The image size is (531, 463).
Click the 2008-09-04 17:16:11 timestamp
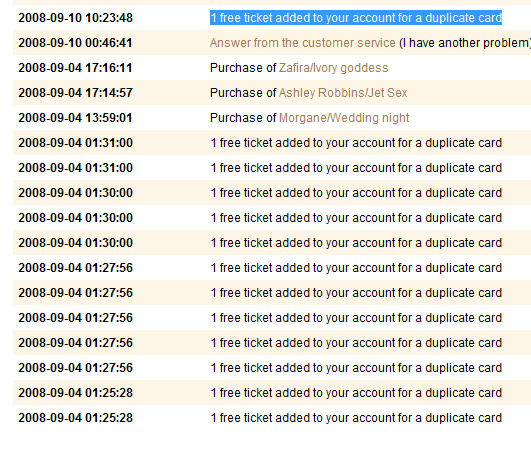click(76, 68)
